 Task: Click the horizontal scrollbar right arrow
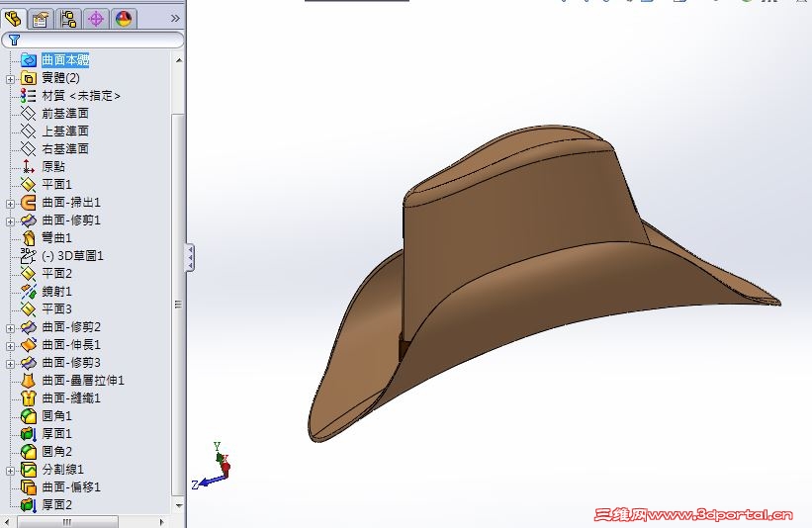click(x=161, y=522)
